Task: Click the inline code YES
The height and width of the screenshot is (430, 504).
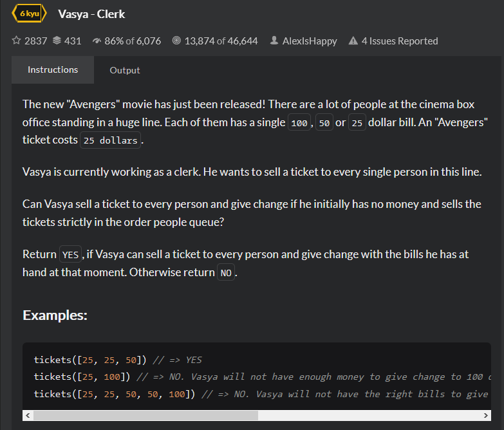Action: 70,254
